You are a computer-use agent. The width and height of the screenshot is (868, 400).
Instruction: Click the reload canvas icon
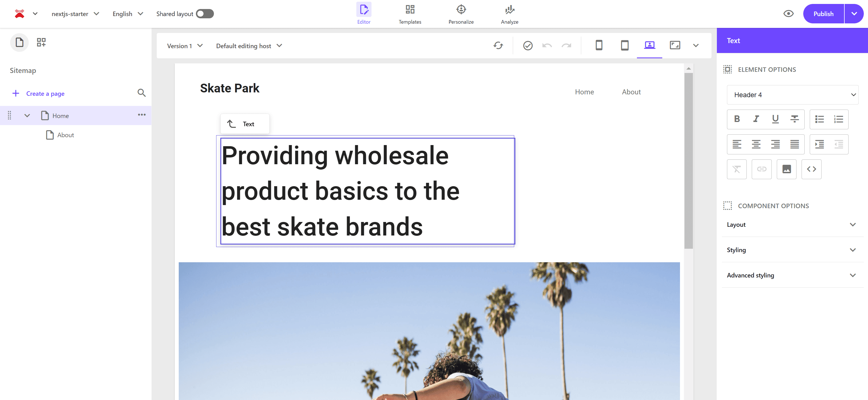click(x=498, y=46)
